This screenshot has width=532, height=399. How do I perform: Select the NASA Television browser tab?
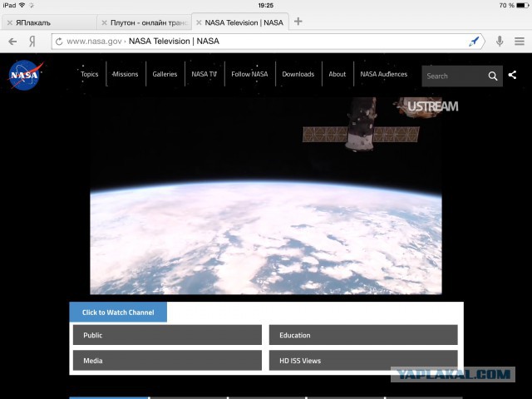[x=240, y=22]
